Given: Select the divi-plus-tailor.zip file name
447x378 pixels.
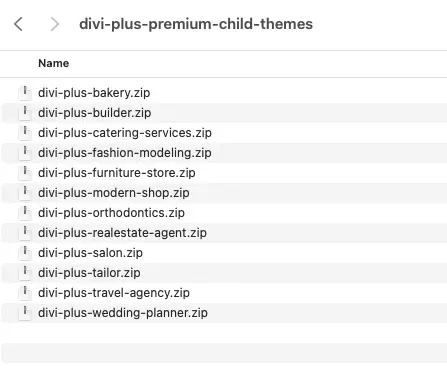Looking at the screenshot, I should coord(89,273).
